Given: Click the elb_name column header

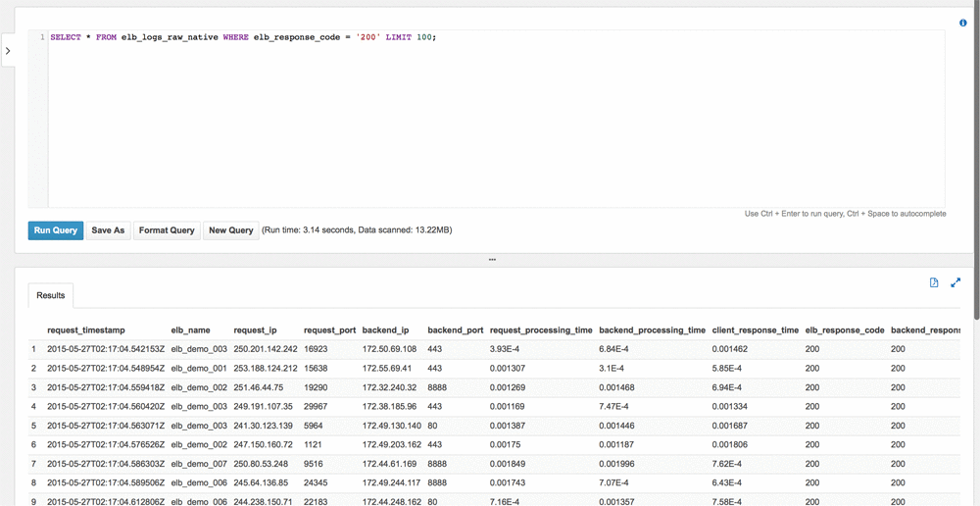Looking at the screenshot, I should tap(190, 330).
